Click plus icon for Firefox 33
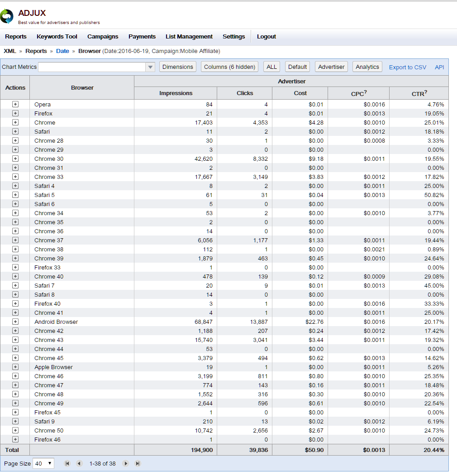The image size is (457, 476). point(15,267)
